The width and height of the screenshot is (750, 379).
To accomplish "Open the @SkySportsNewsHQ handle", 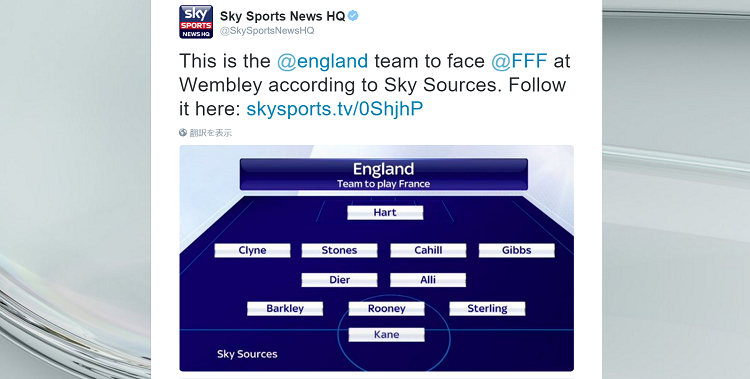I will [267, 31].
